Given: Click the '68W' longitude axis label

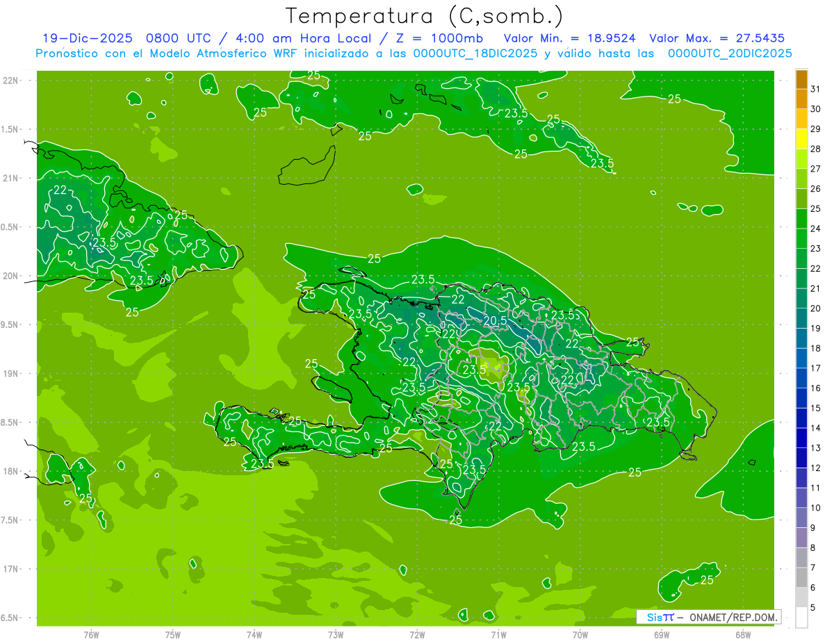Looking at the screenshot, I should tap(743, 634).
